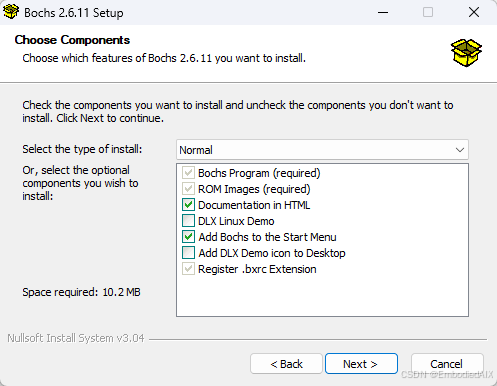Check Add DLX Demo icon to Desktop

coord(188,253)
